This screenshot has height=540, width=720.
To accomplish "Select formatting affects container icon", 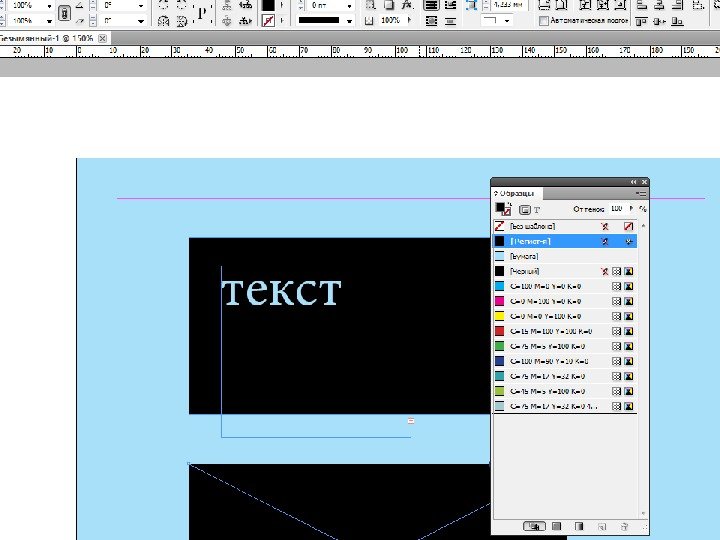I will pos(524,210).
